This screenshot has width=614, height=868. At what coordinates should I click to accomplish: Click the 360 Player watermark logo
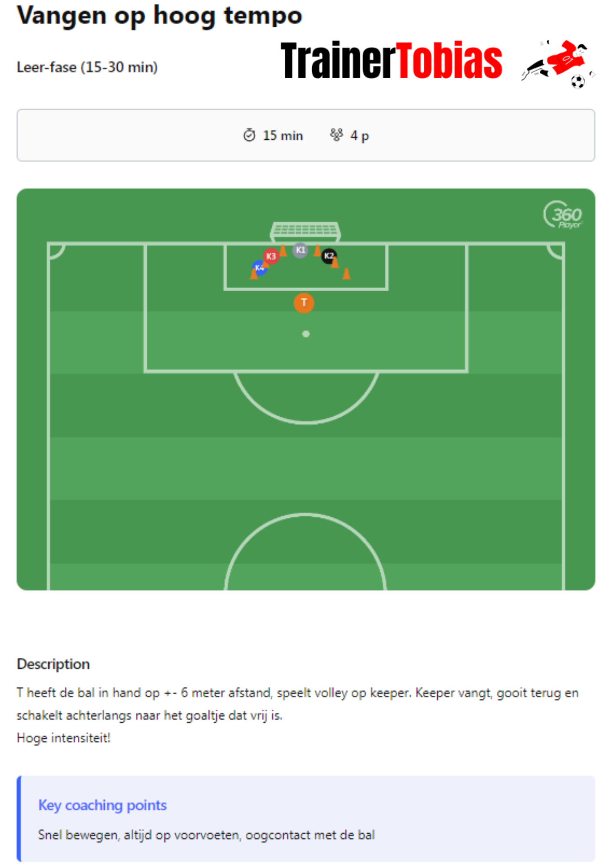tap(563, 214)
